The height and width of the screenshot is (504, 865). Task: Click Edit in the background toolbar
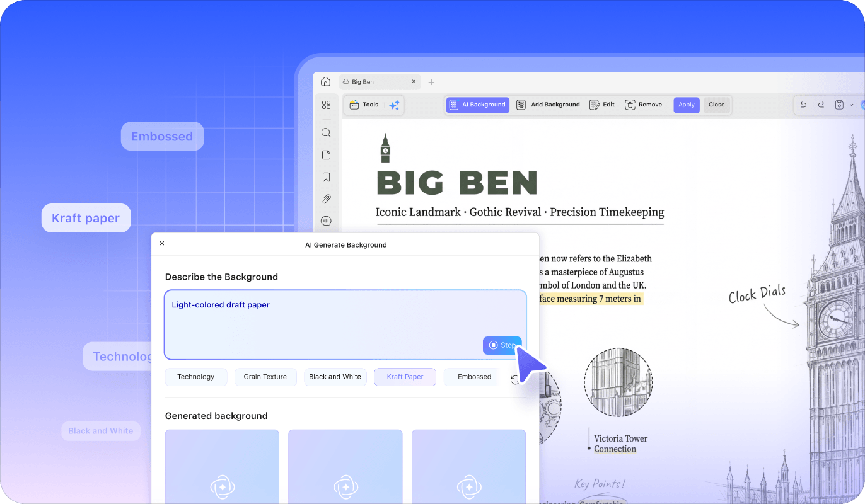click(602, 105)
